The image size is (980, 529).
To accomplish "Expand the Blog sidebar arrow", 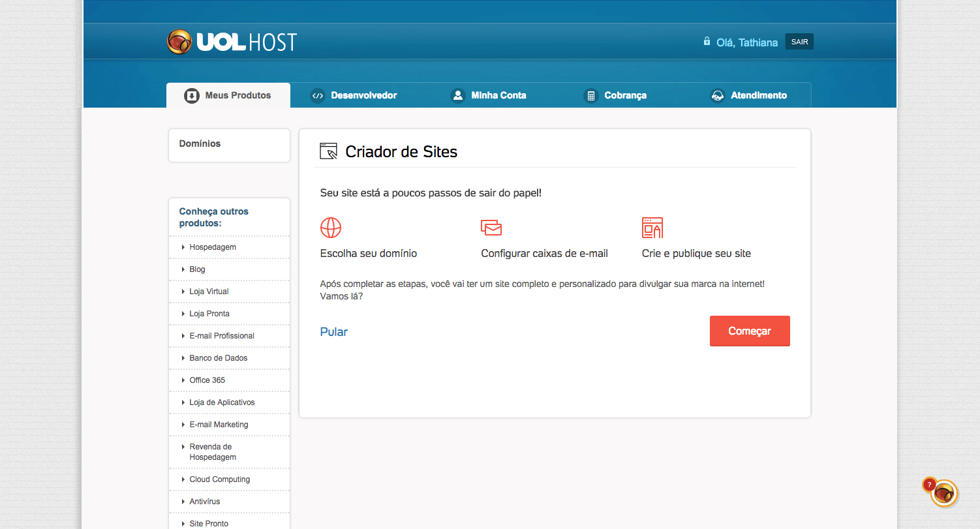I will [183, 269].
